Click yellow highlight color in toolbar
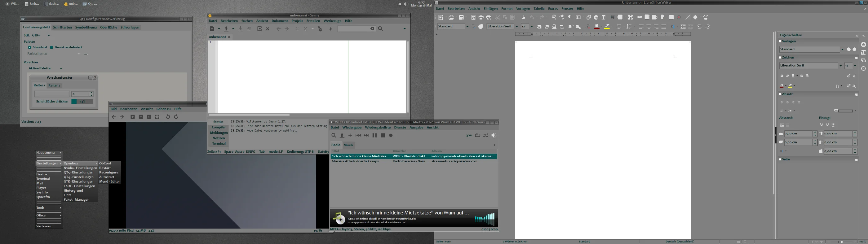868x244 pixels. pyautogui.click(x=607, y=27)
